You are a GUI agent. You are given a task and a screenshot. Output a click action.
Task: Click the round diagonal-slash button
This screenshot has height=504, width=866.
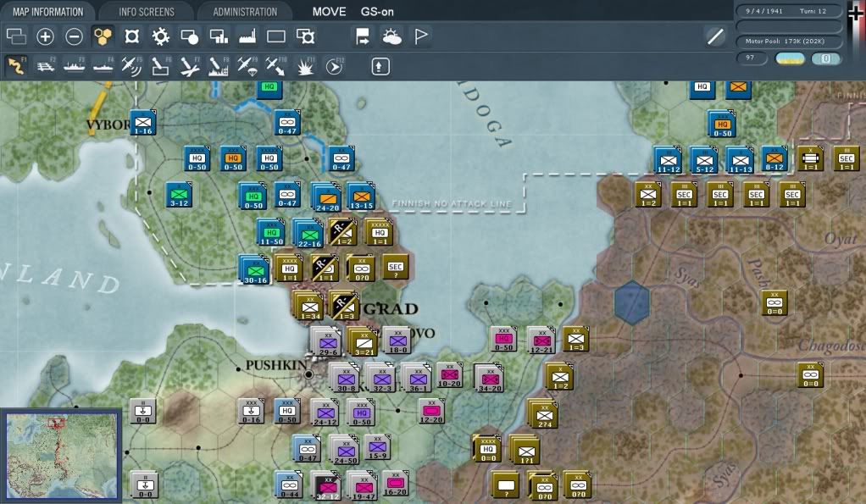pyautogui.click(x=715, y=36)
